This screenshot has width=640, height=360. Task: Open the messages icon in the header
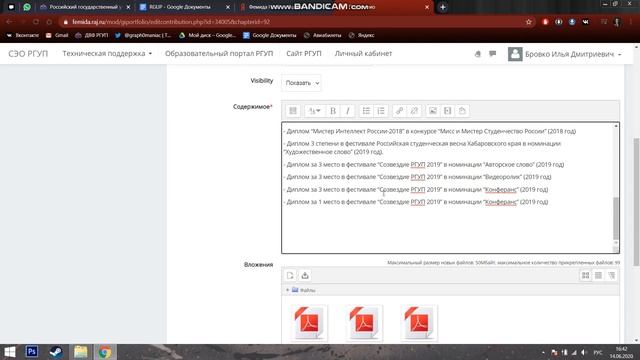493,53
